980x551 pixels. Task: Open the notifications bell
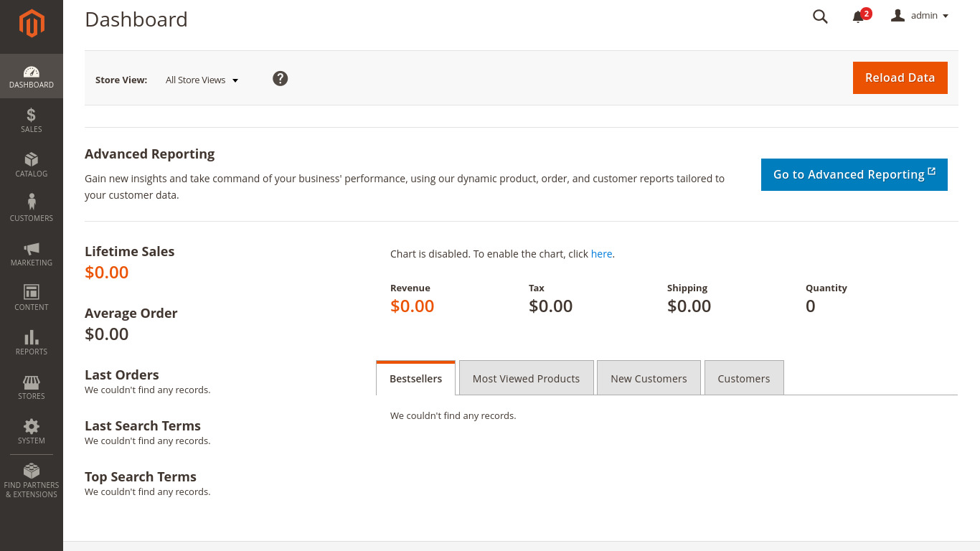858,17
